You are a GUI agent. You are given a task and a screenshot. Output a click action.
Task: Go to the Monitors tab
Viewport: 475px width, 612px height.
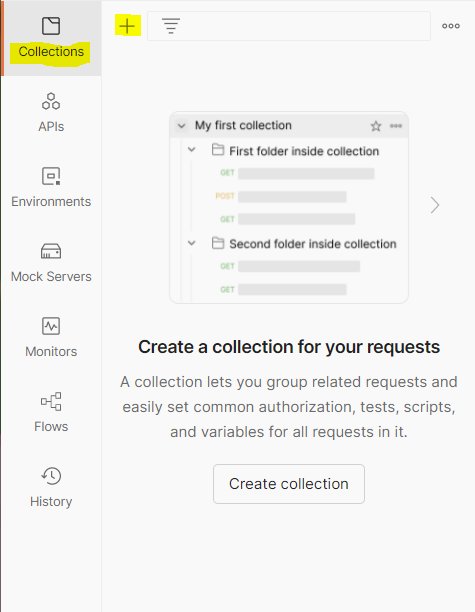pyautogui.click(x=51, y=338)
